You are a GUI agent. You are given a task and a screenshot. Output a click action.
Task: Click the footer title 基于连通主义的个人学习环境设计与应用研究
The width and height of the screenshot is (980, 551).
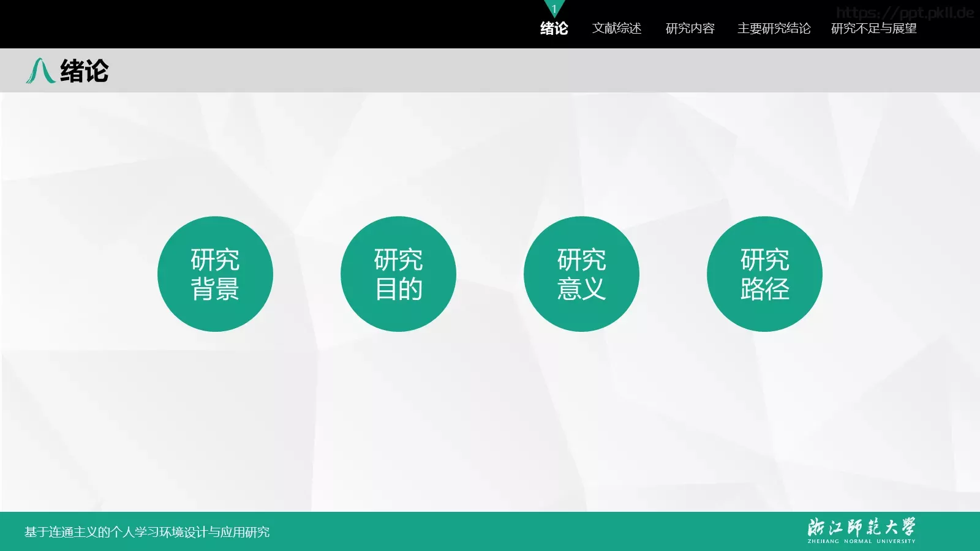(147, 532)
